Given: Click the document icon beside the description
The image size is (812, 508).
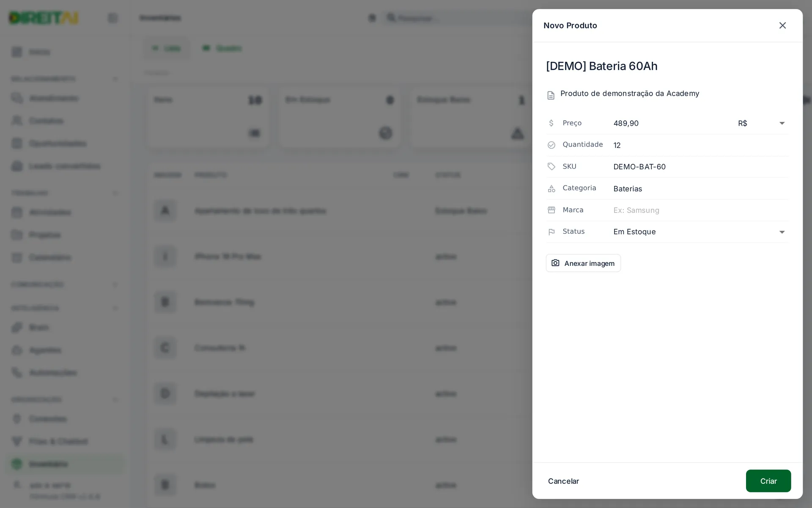Looking at the screenshot, I should click(x=551, y=95).
